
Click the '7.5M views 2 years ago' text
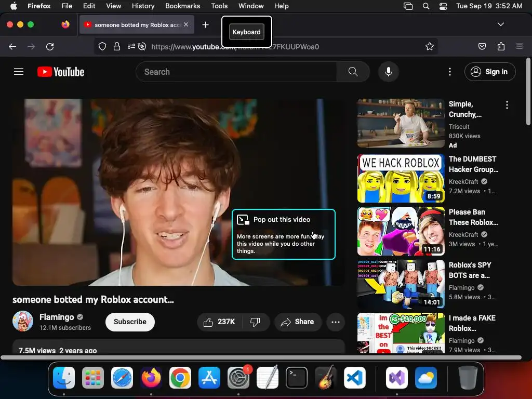click(58, 351)
